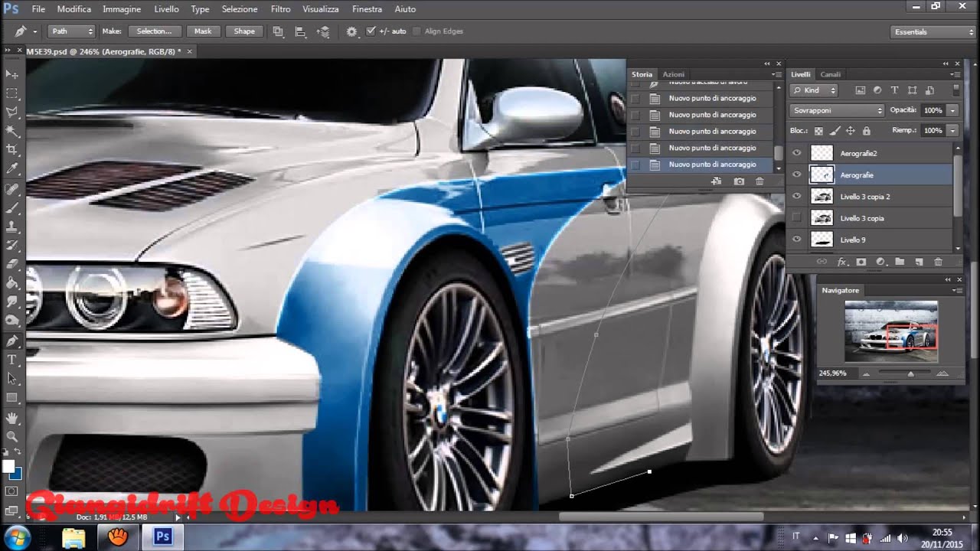The width and height of the screenshot is (980, 551).
Task: Open the Path mode dropdown
Action: tap(71, 31)
